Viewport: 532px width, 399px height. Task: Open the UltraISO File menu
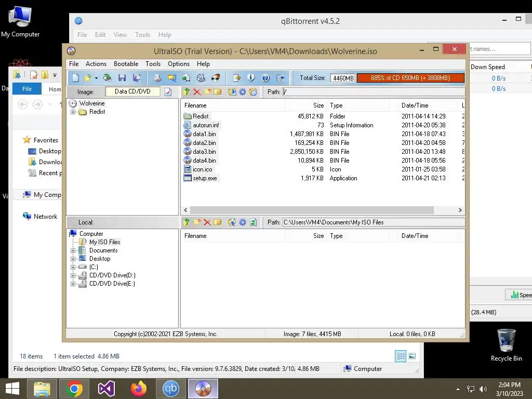pyautogui.click(x=74, y=64)
